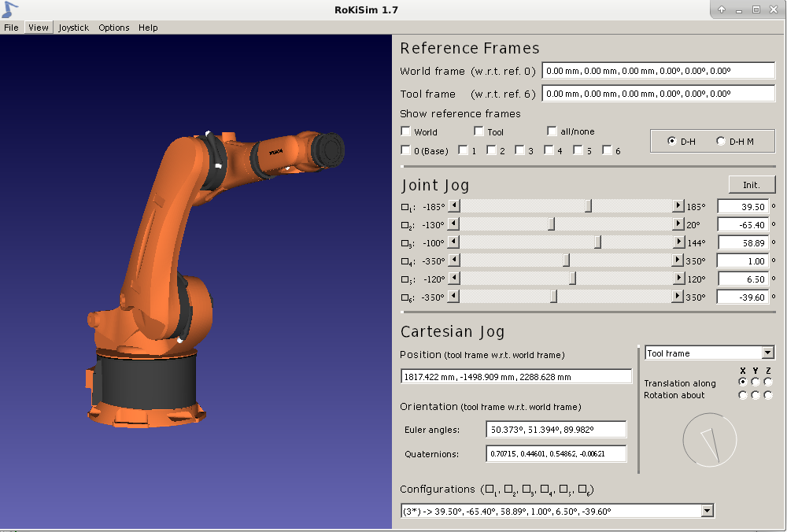Screen dimensions: 787x532
Task: Click the left arrow of joint 6 slider
Action: pos(454,296)
